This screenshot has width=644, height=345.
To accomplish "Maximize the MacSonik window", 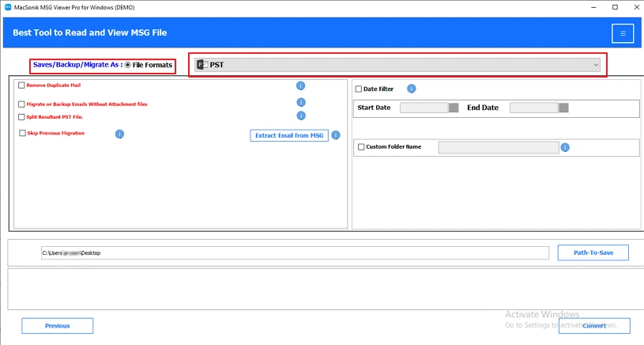I will (615, 7).
